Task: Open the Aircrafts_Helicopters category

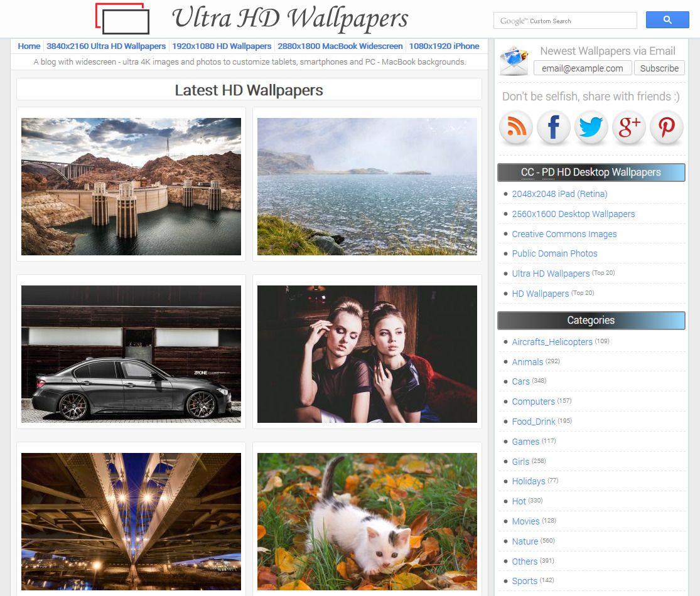Action: (552, 342)
